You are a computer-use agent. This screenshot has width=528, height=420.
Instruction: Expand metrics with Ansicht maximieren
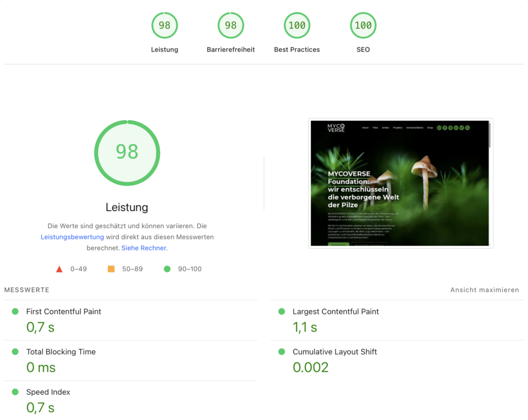[x=484, y=290]
